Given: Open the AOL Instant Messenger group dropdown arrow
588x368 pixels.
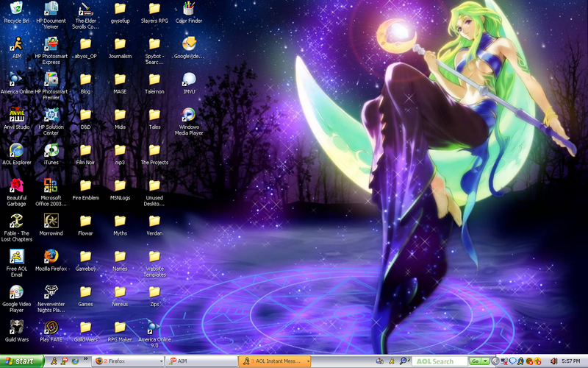Looking at the screenshot, I should [308, 361].
